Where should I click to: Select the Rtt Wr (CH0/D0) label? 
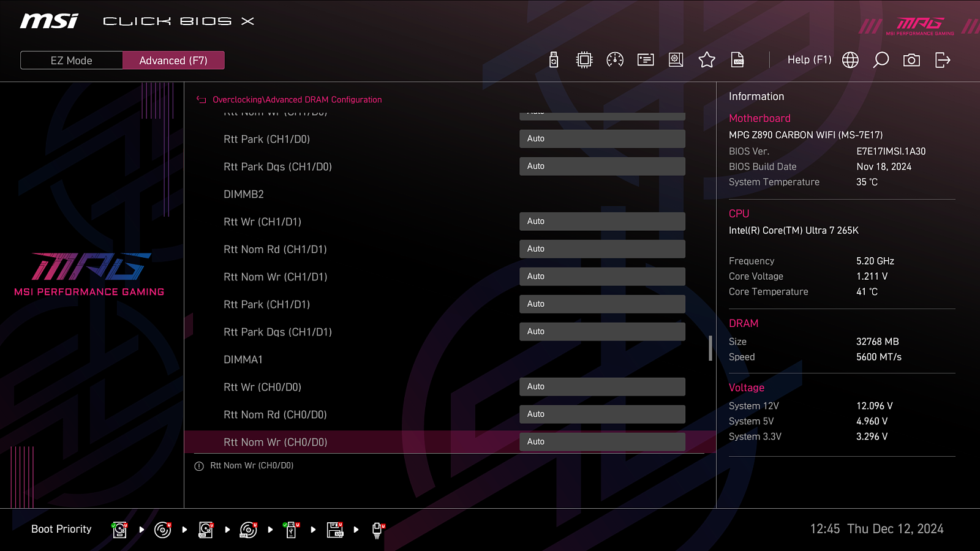click(x=262, y=387)
